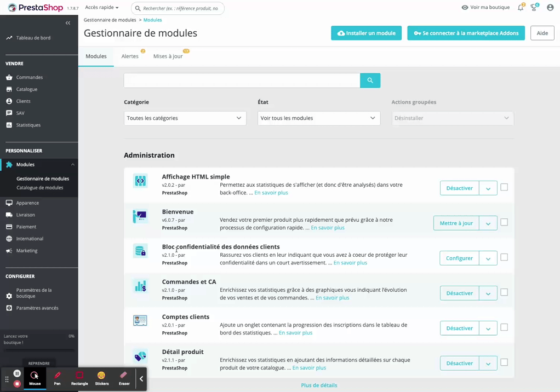Expand action arrow next to Mettre à jour

488,223
